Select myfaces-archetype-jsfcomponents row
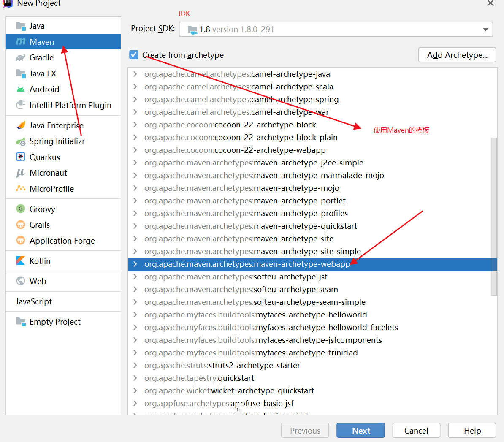The width and height of the screenshot is (504, 442). click(x=313, y=340)
